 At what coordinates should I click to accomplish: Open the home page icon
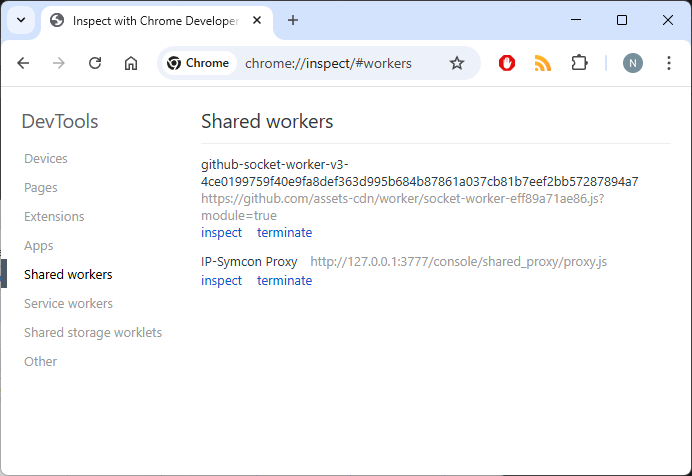pyautogui.click(x=131, y=63)
